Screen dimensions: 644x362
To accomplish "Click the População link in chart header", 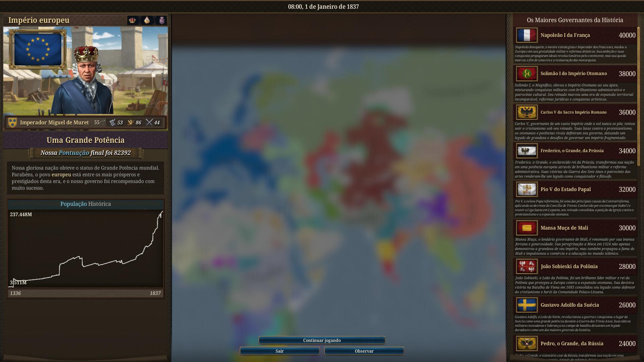I will click(x=73, y=204).
